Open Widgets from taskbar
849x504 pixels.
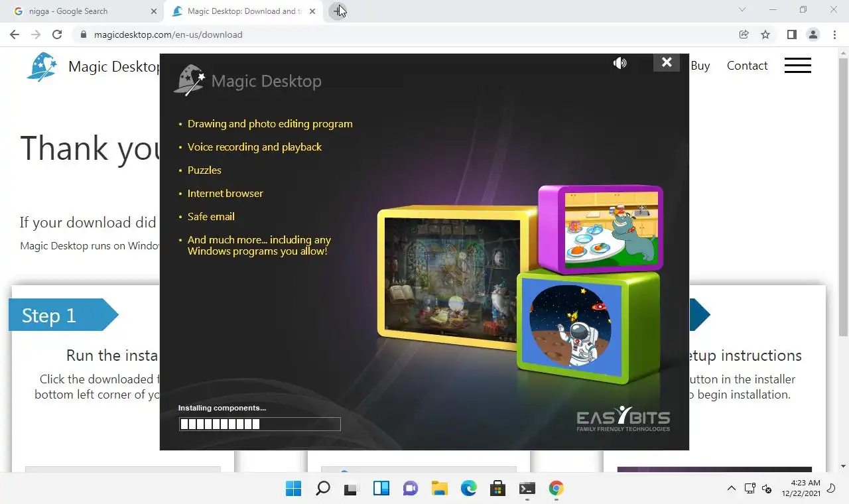(x=381, y=489)
